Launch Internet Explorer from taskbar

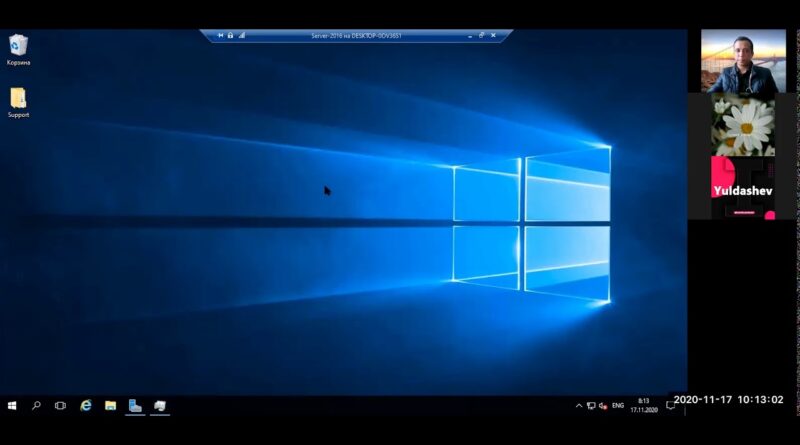[86, 406]
